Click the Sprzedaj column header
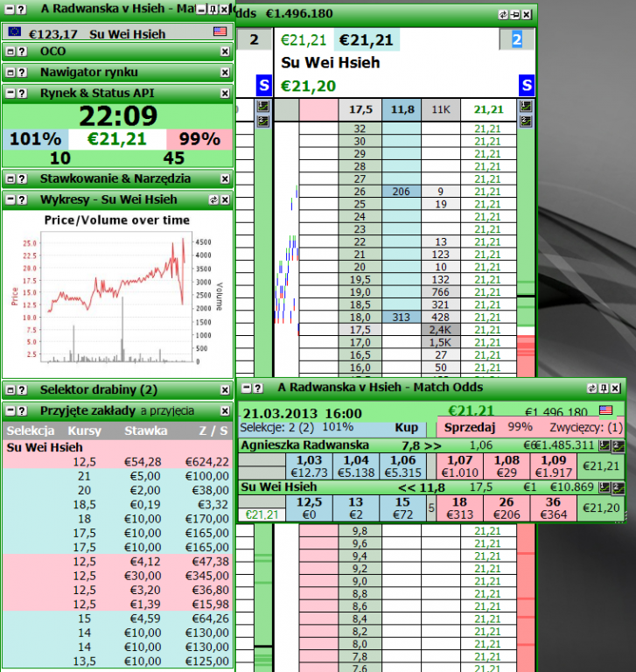The height and width of the screenshot is (672, 636). click(x=470, y=427)
